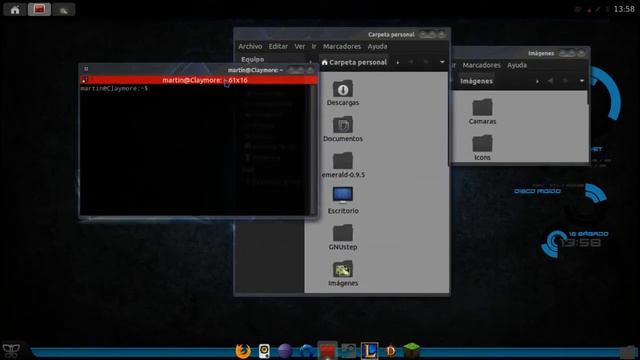Viewport: 640px width, 360px height.
Task: Select third task button in top panel
Action: coord(64,9)
